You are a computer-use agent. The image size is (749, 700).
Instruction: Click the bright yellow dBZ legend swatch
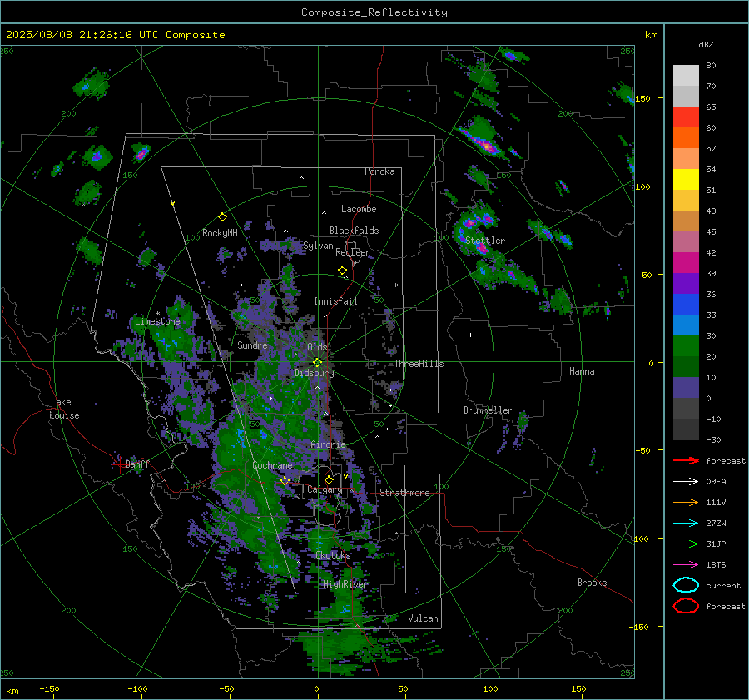point(686,180)
